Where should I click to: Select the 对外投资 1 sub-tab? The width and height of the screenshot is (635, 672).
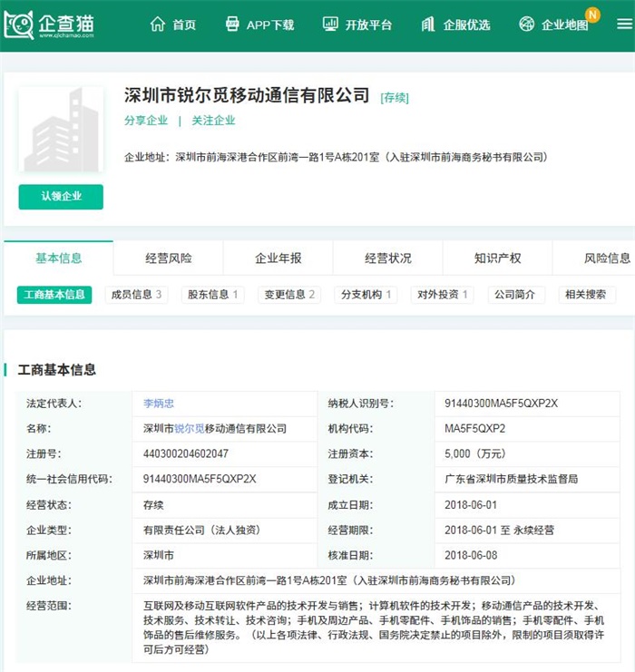(x=442, y=295)
